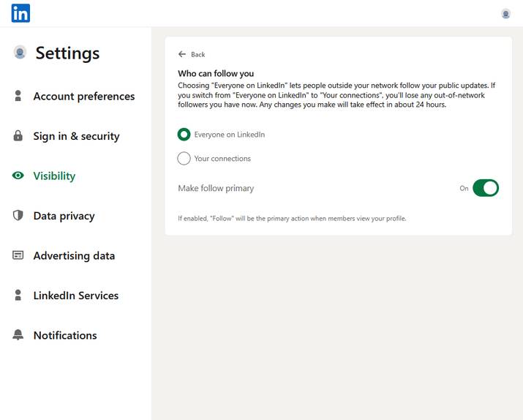523x420 pixels.
Task: Click the LinkedIn Services person icon
Action: [18, 295]
